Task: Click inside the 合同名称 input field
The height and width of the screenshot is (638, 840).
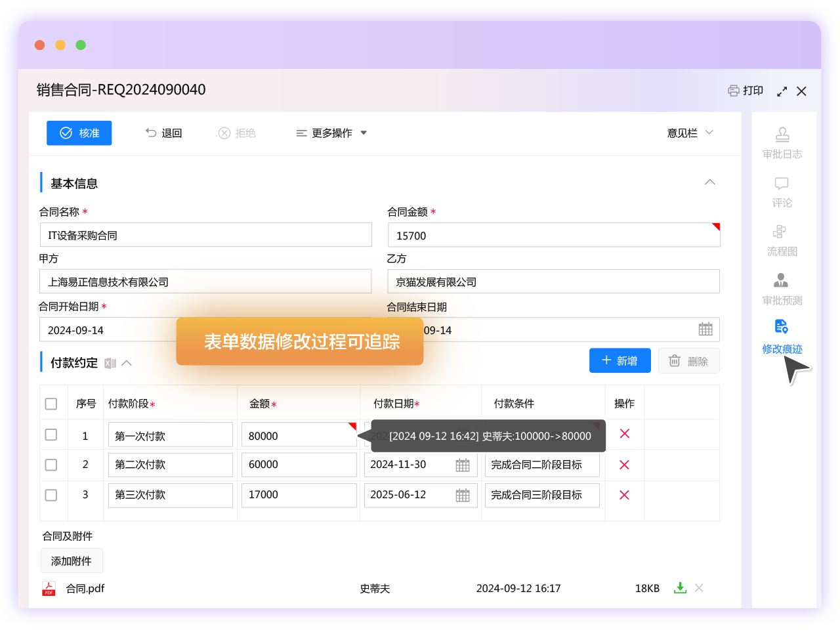Action: (x=205, y=234)
